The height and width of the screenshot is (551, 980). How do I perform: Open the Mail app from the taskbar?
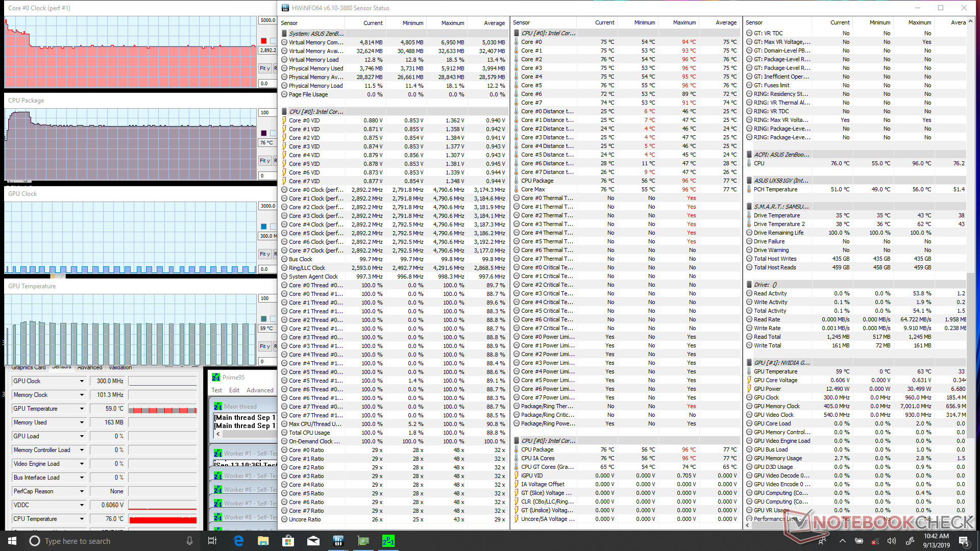click(313, 541)
